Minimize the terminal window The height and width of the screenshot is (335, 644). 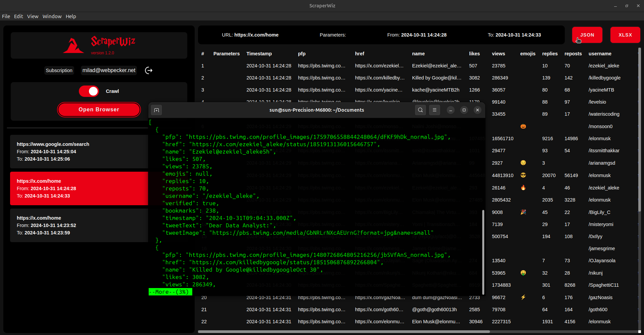tap(450, 110)
